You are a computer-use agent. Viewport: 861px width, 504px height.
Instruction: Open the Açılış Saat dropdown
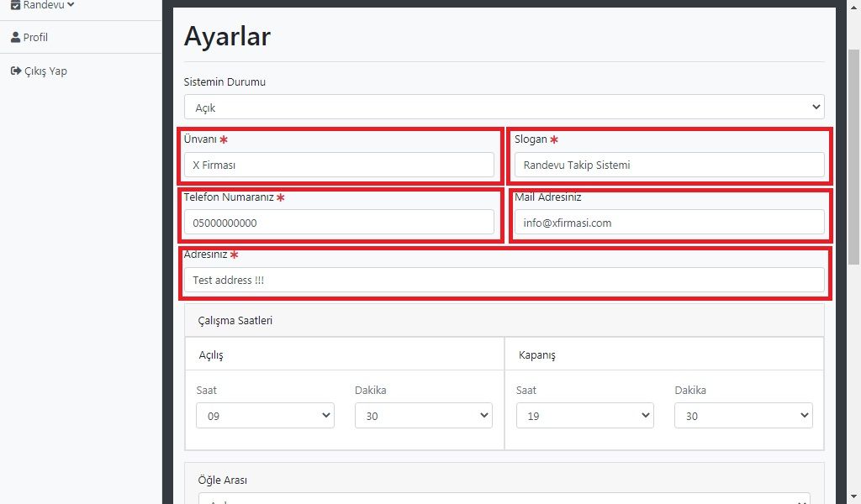click(x=265, y=416)
